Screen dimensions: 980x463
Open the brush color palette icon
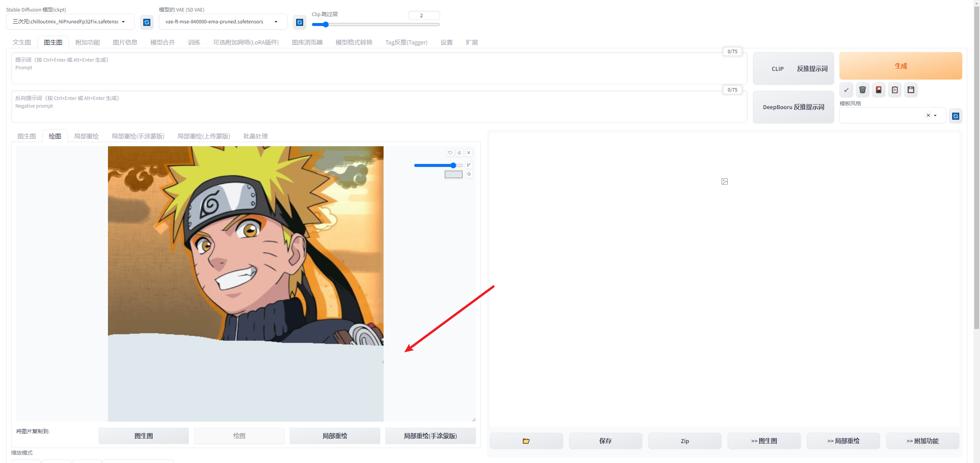tap(469, 174)
